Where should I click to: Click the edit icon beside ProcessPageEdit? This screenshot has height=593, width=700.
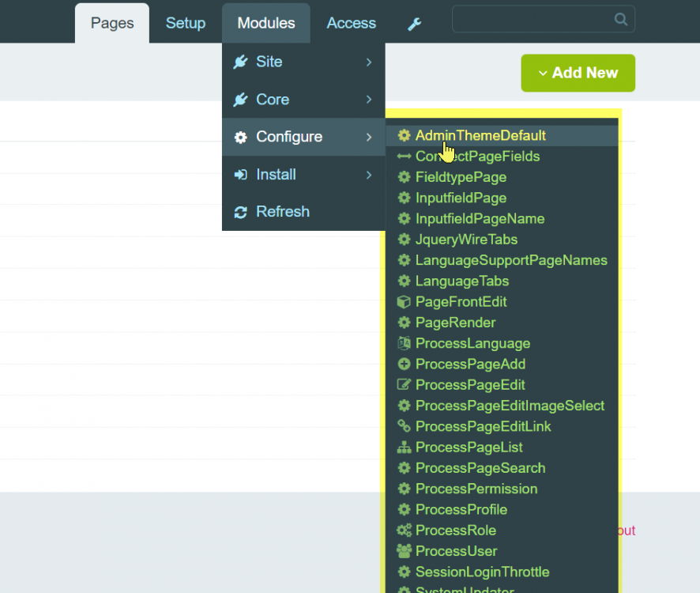[404, 385]
